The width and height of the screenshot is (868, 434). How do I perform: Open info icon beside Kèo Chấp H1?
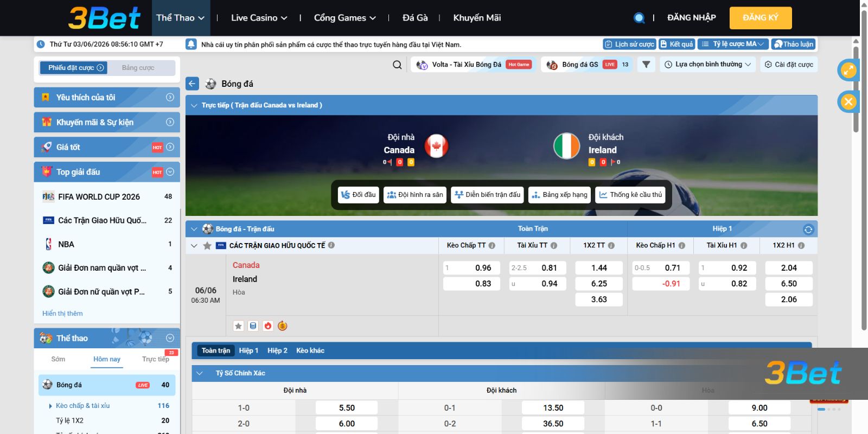pos(682,245)
